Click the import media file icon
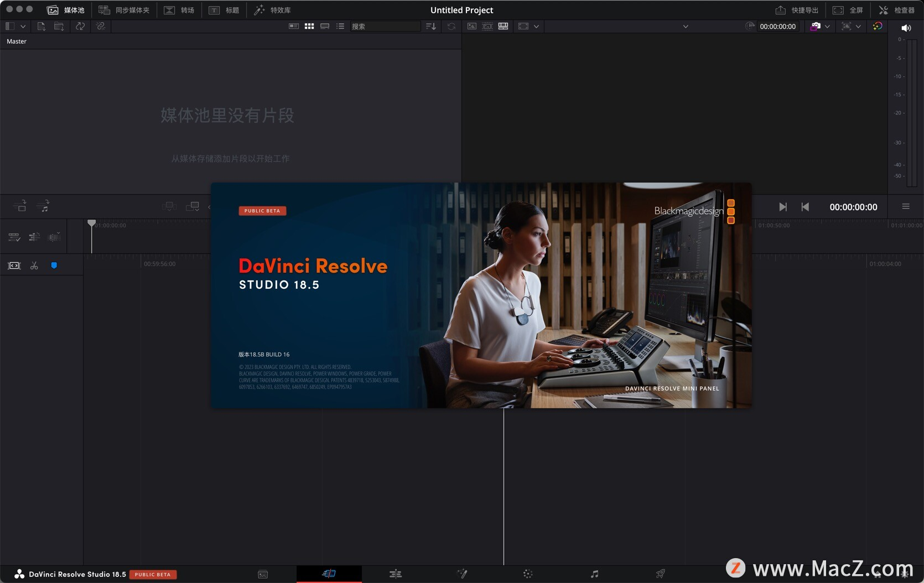The width and height of the screenshot is (924, 583). click(x=41, y=26)
